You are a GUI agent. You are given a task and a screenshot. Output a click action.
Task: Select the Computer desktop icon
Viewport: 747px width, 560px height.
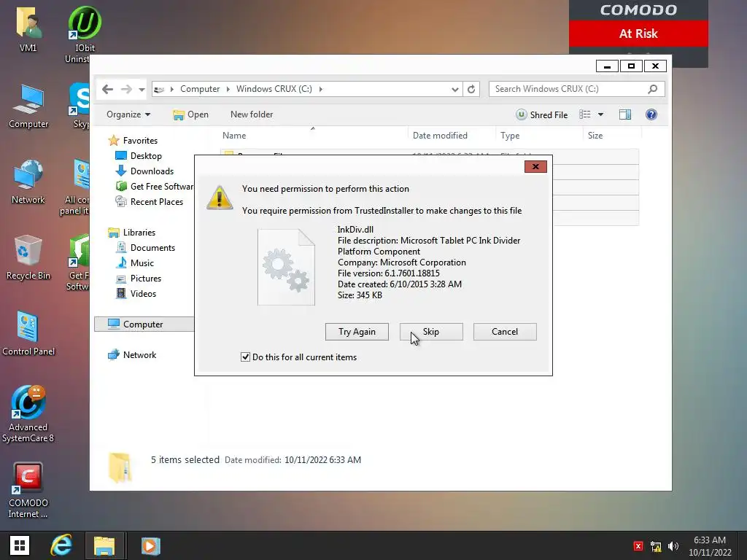pos(28,106)
